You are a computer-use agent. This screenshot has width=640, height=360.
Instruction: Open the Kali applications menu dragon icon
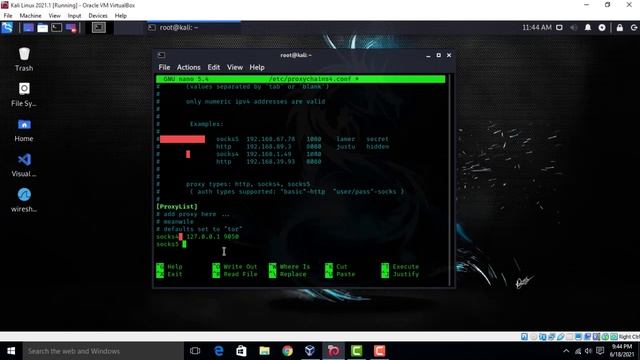7,28
